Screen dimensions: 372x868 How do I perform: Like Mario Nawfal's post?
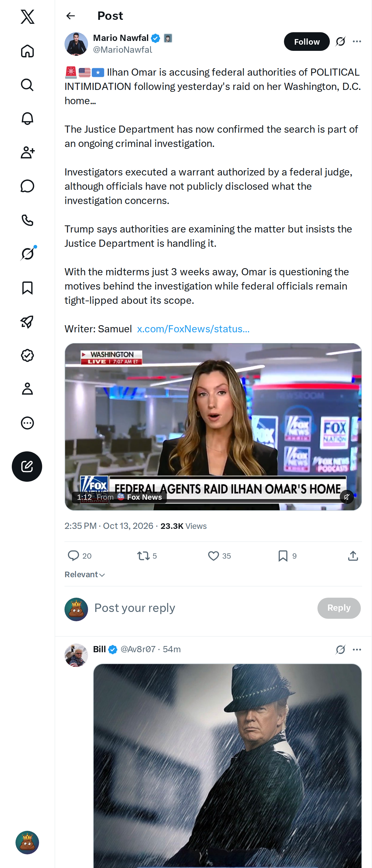pyautogui.click(x=213, y=556)
